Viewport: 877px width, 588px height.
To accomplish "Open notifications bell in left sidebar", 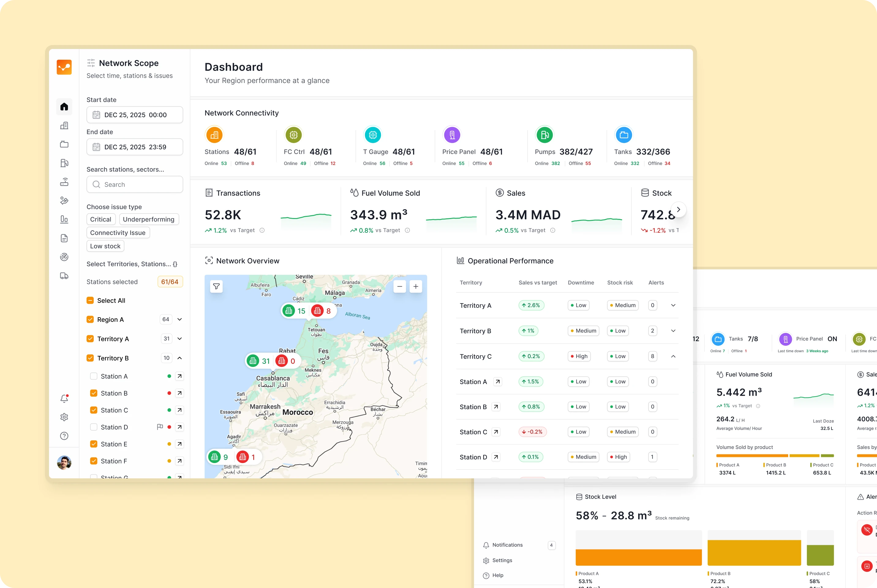I will 64,399.
